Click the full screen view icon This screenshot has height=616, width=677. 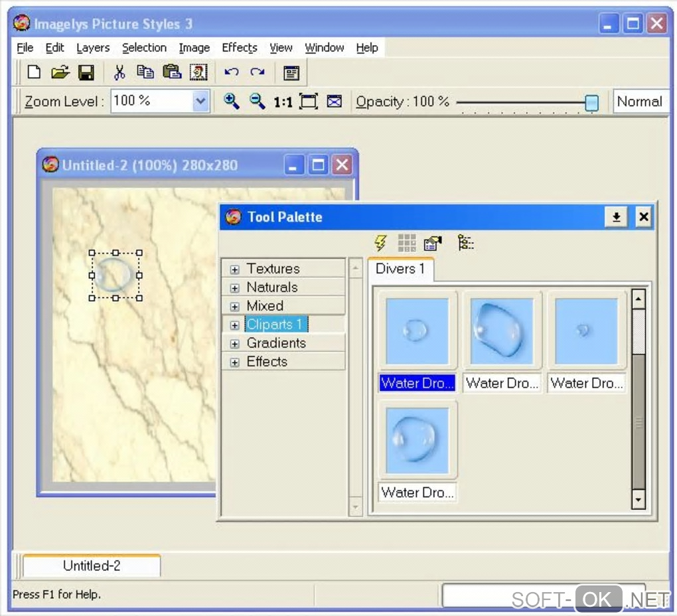pos(334,102)
